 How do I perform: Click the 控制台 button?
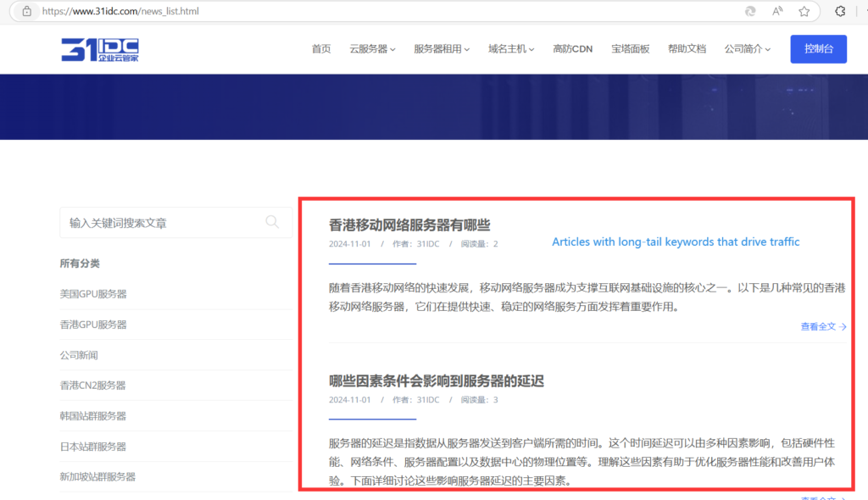pyautogui.click(x=818, y=48)
